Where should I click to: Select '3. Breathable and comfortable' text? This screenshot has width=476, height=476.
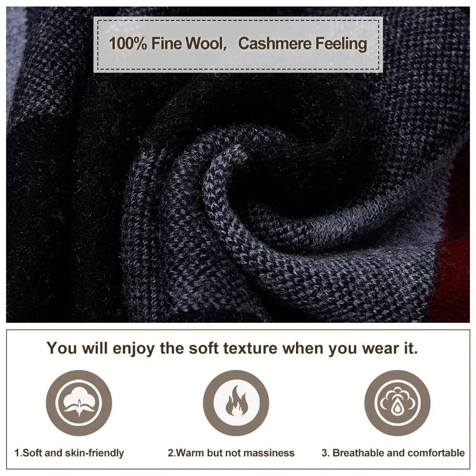tap(393, 453)
